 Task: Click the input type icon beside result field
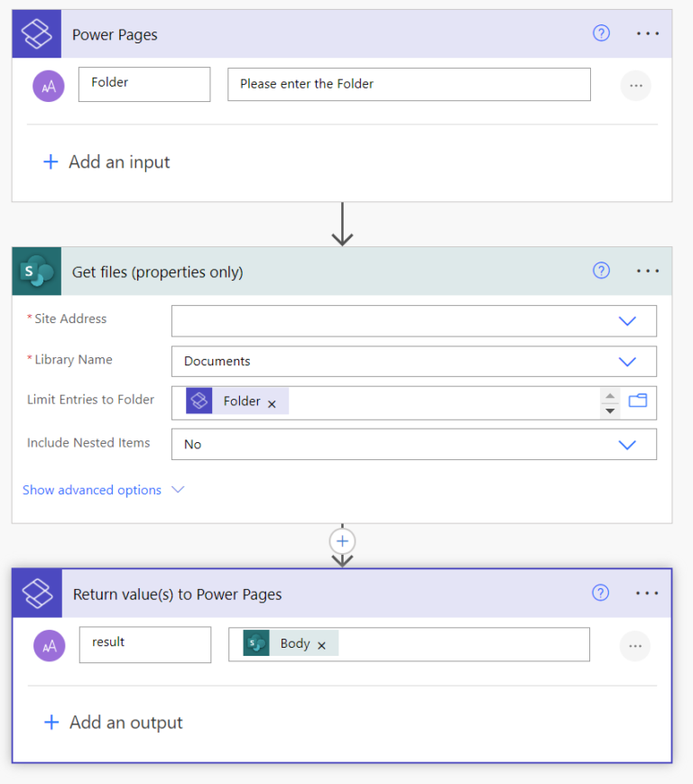[x=51, y=645]
